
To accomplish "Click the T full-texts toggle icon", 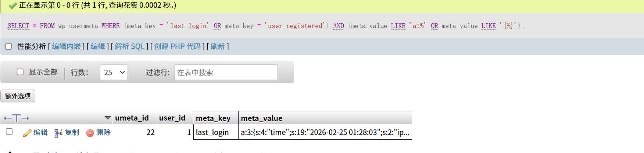I will pyautogui.click(x=16, y=118).
